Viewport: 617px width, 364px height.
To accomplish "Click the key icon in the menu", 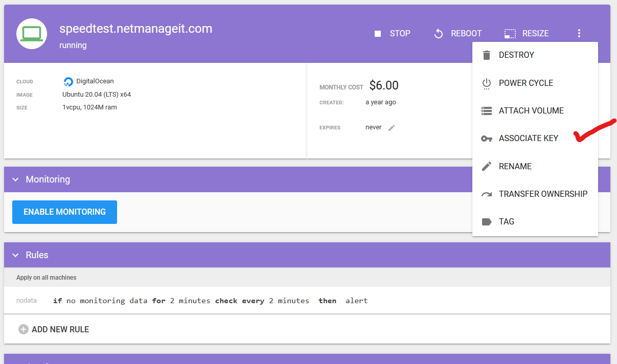I will pyautogui.click(x=487, y=139).
